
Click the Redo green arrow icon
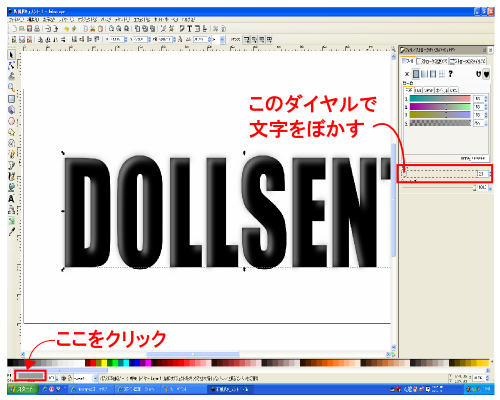(x=74, y=29)
